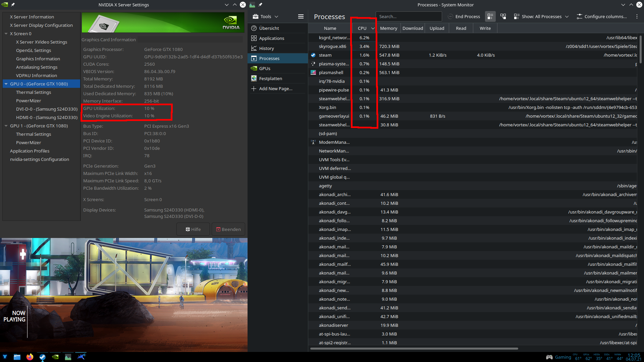Screen dimensions: 644x362
Task: Click the System Monitor app icon in title bar
Action: pyautogui.click(x=252, y=5)
